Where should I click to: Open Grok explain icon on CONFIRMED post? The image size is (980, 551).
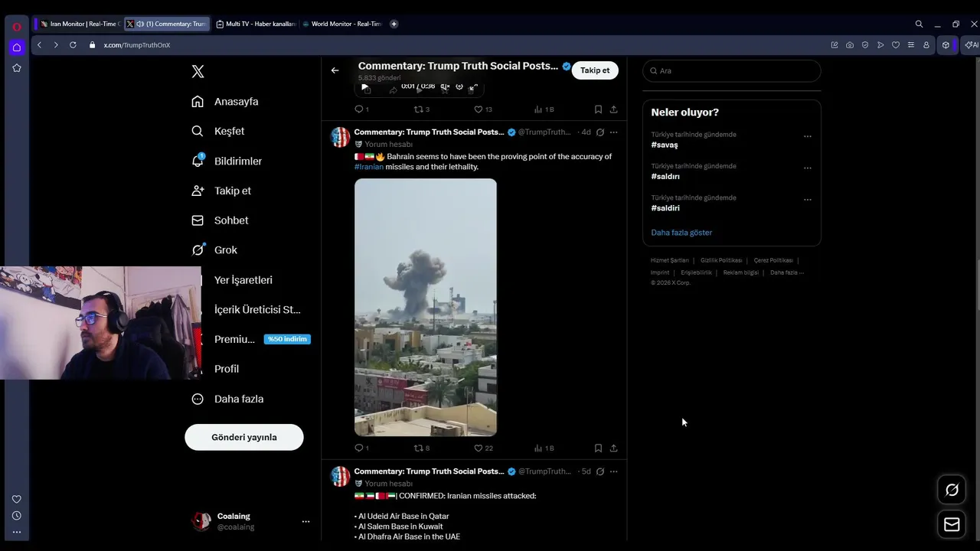coord(600,471)
